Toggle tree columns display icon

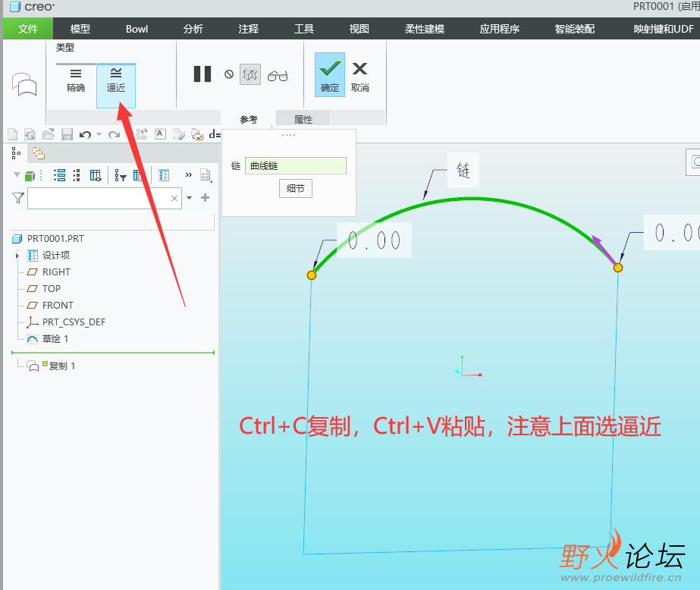[x=96, y=175]
